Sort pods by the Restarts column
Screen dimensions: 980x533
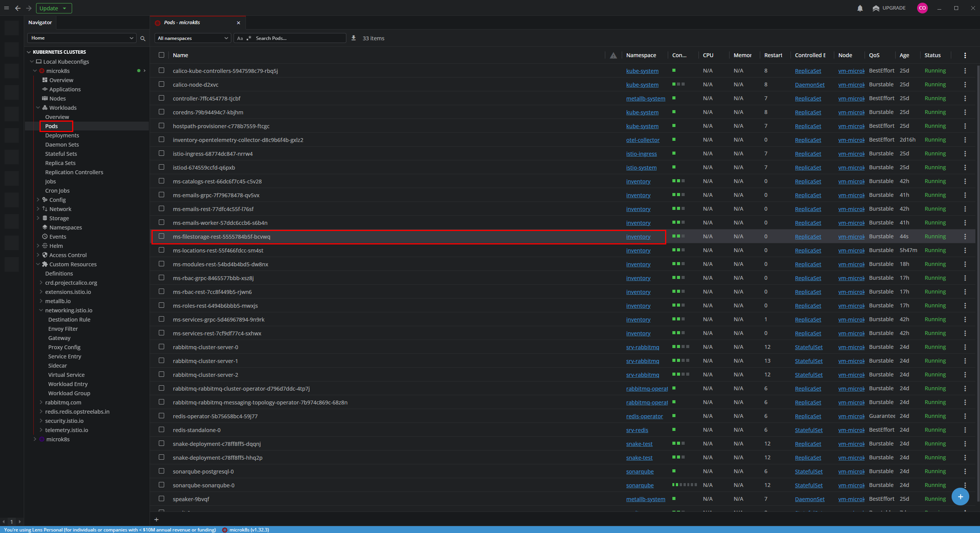click(x=773, y=55)
